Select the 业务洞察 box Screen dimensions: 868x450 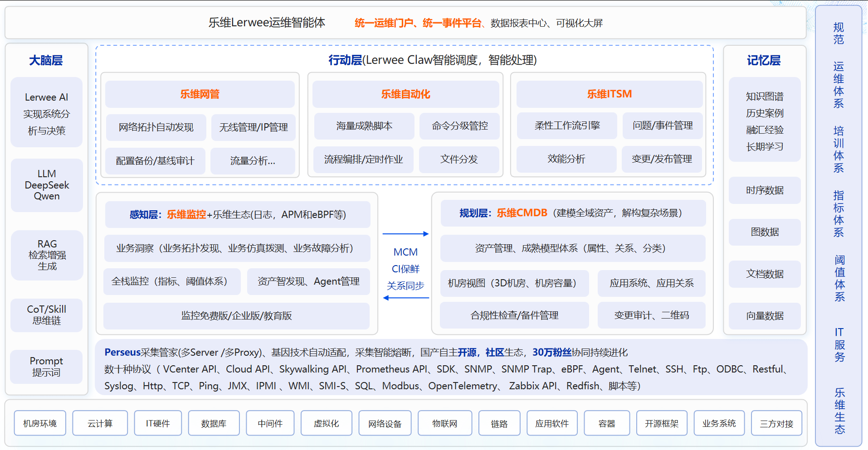pos(237,248)
